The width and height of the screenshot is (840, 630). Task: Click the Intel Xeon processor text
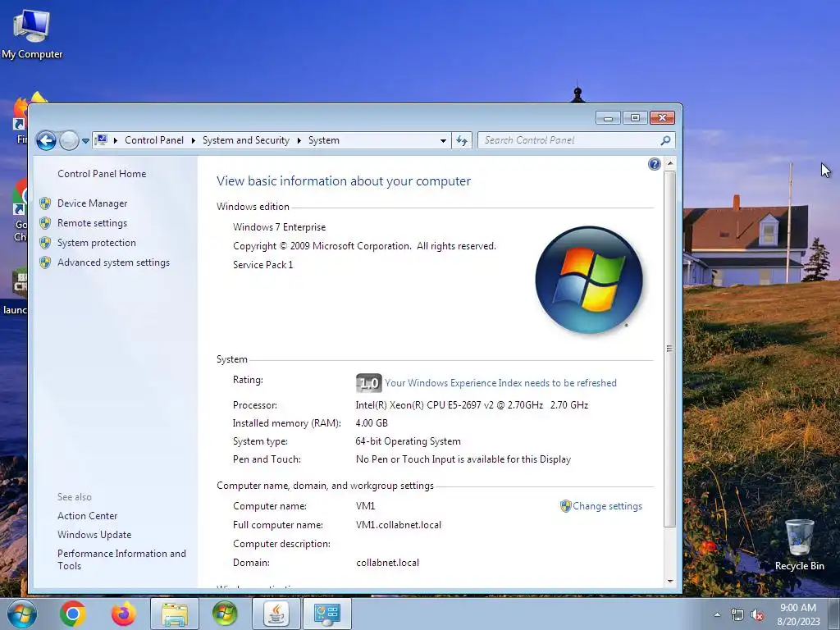pos(472,405)
